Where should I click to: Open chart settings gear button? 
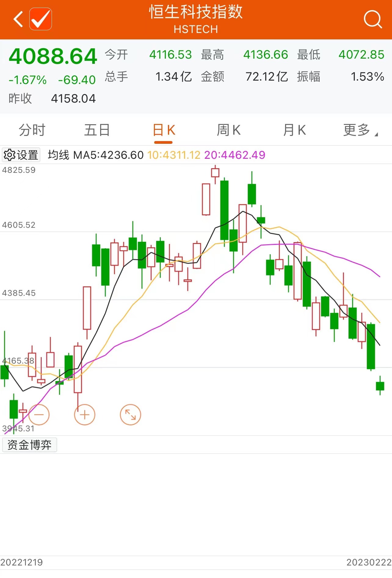21,155
